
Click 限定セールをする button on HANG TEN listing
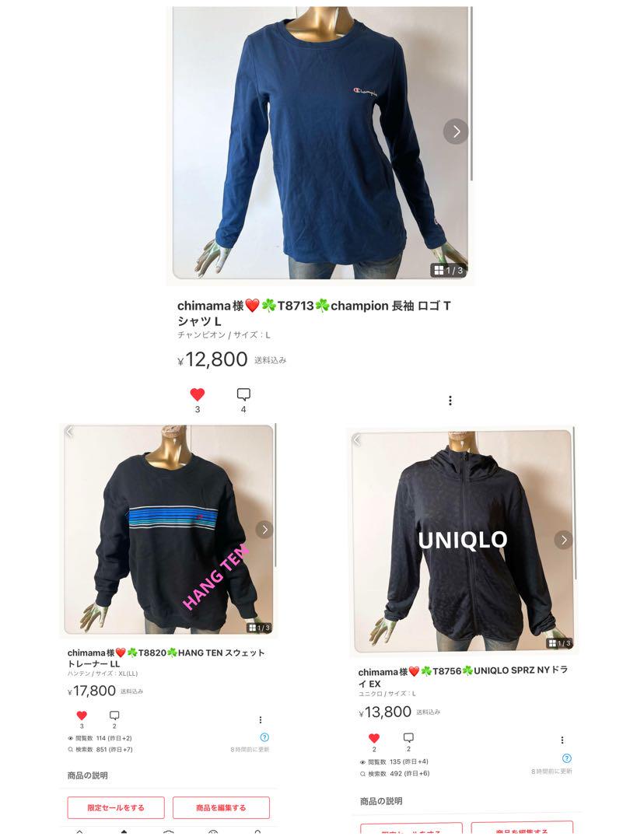(x=116, y=808)
